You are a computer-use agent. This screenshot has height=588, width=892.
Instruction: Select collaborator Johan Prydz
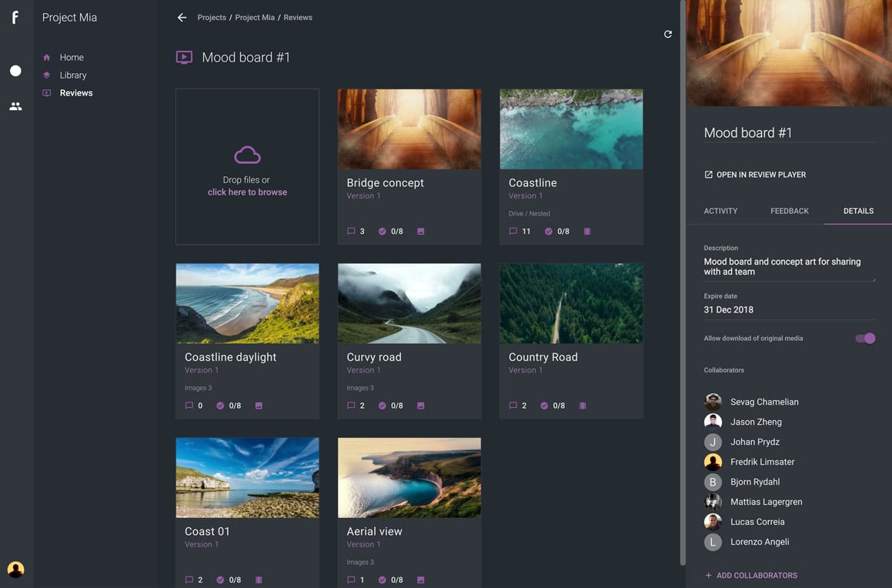point(741,442)
